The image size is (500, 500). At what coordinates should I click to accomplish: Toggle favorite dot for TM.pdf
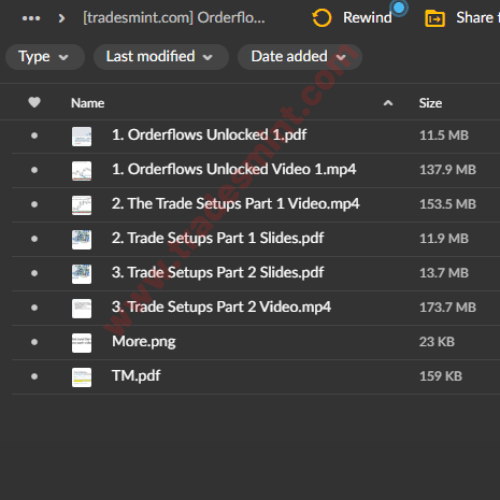pyautogui.click(x=34, y=377)
